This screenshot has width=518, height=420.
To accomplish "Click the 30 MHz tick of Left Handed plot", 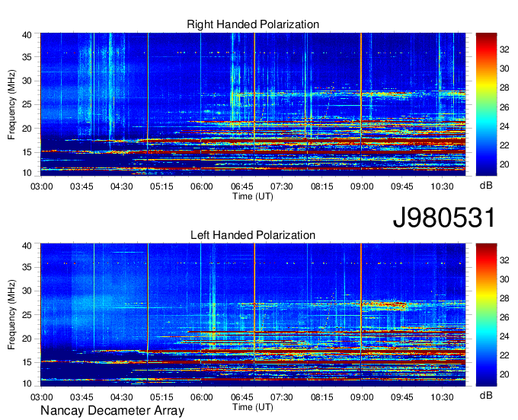I will pos(27,291).
